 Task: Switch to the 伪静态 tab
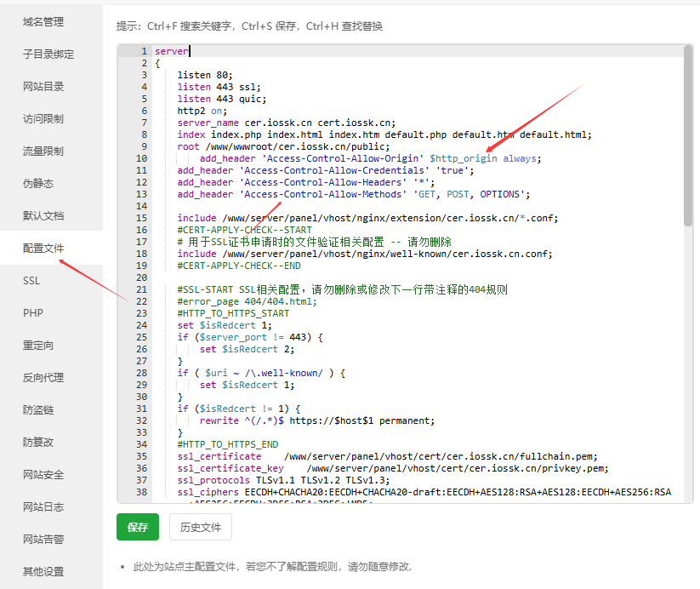[x=38, y=184]
